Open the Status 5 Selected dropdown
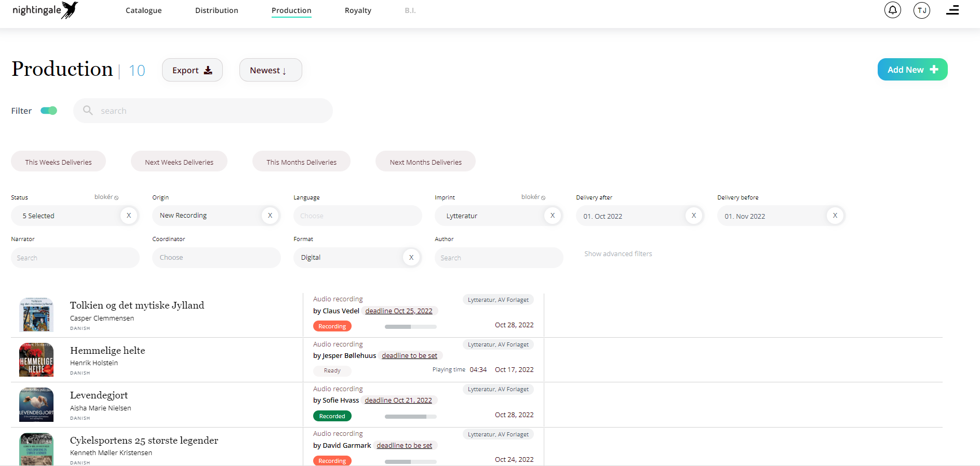Viewport: 980px width, 466px height. pos(75,216)
